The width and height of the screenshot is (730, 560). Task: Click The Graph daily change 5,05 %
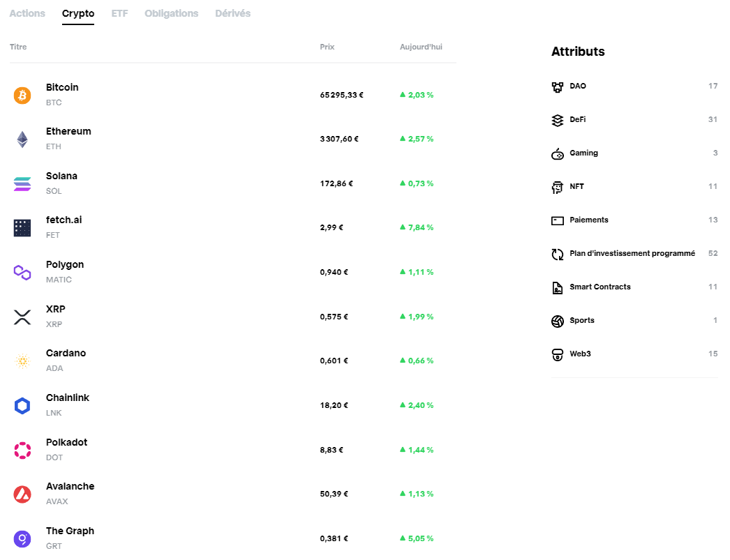417,538
